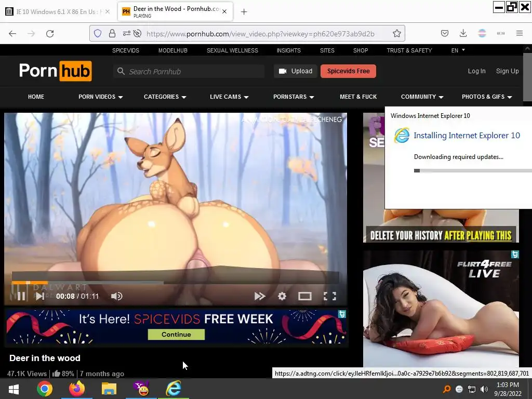Click the Upload button with camera icon
Image resolution: width=532 pixels, height=399 pixels.
click(x=296, y=71)
